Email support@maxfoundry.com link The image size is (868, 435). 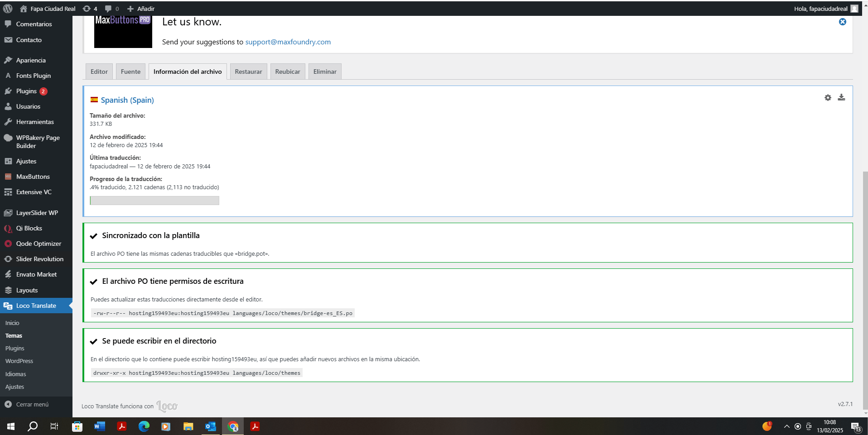tap(288, 42)
